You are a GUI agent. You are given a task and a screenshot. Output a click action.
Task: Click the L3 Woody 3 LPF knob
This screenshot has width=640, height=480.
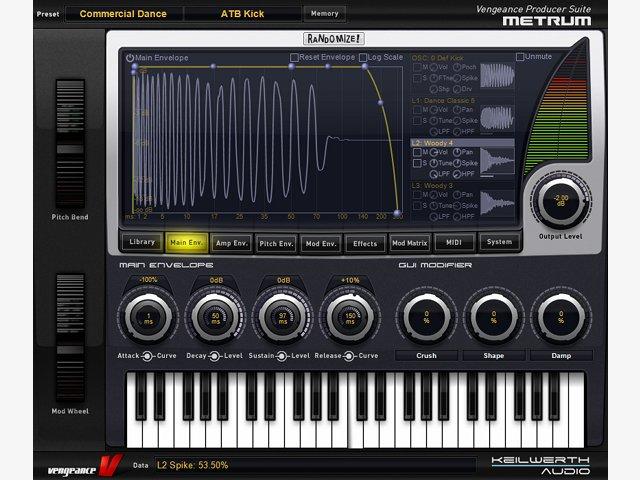point(433,217)
